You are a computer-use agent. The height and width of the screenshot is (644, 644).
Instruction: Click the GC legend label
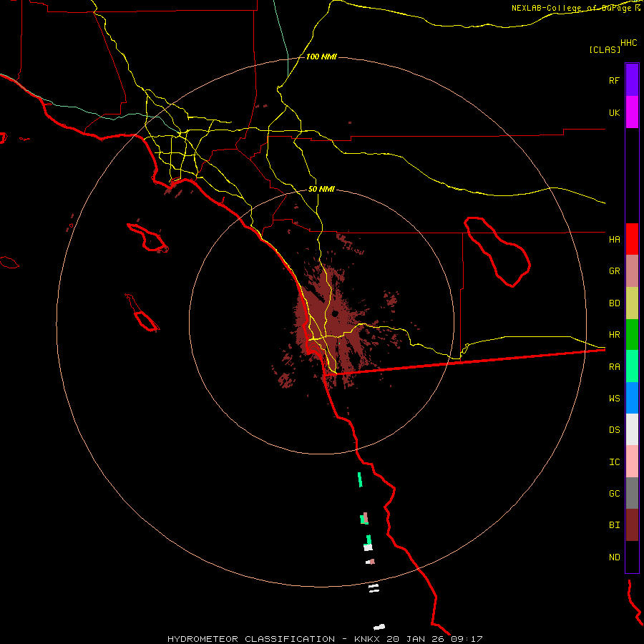coord(614,493)
